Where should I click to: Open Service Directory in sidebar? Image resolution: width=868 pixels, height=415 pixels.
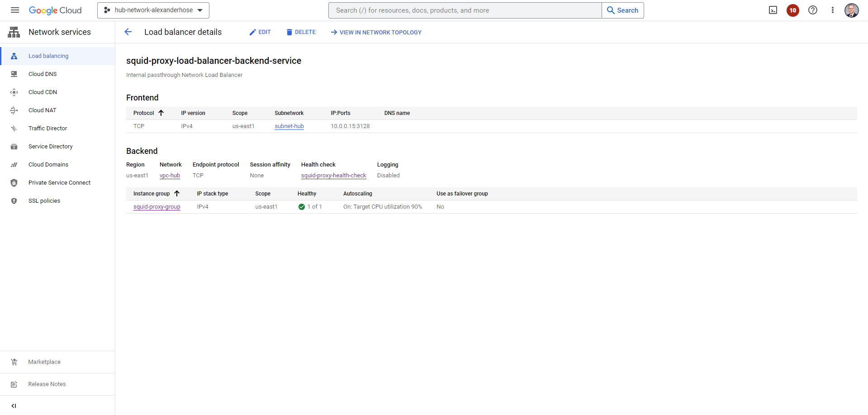tap(57, 147)
